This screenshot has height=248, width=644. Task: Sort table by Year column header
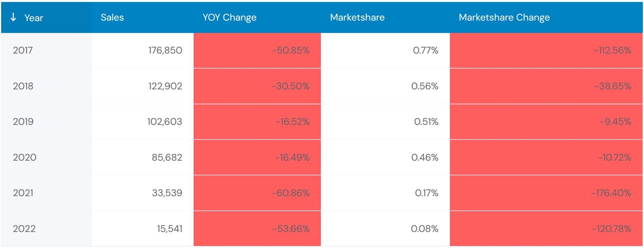[x=34, y=18]
